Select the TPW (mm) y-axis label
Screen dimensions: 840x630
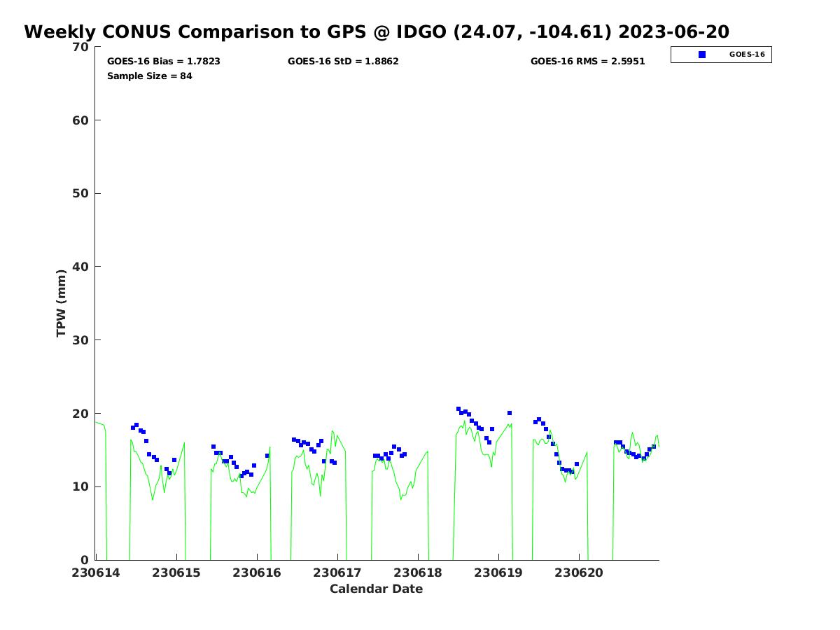pyautogui.click(x=62, y=303)
